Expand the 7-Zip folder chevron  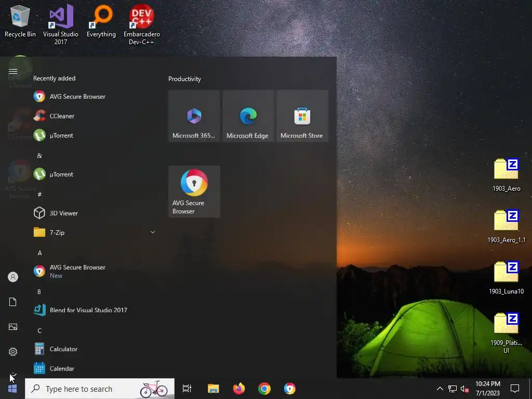153,232
